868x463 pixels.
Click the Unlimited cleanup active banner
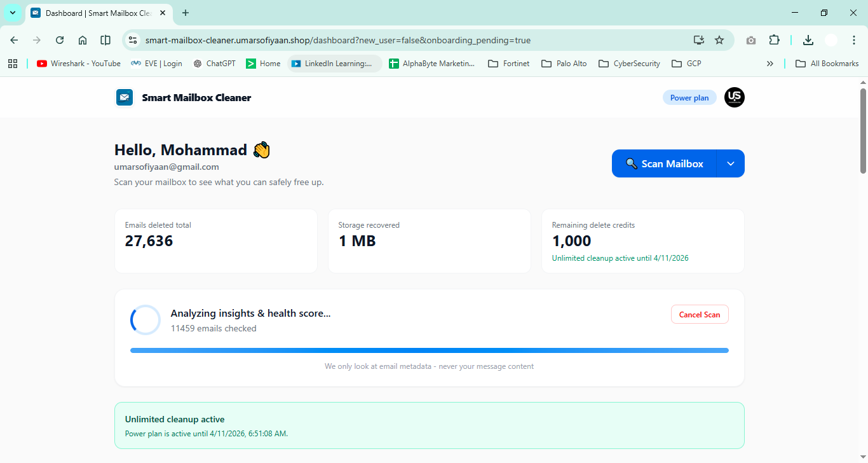click(x=429, y=425)
